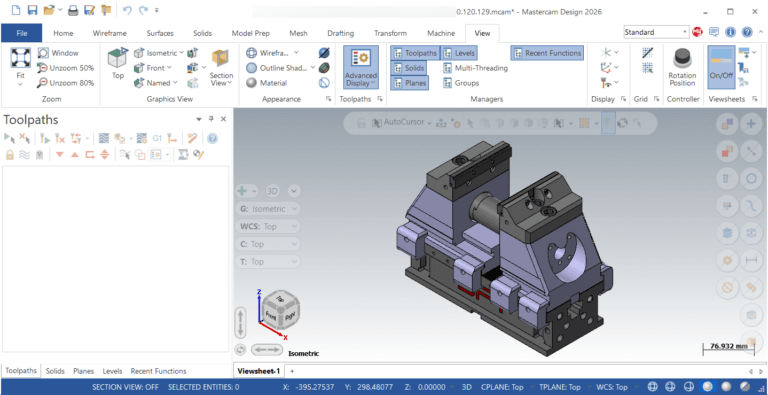The width and height of the screenshot is (768, 395).
Task: Open the Standard interface combo box
Action: pos(656,32)
